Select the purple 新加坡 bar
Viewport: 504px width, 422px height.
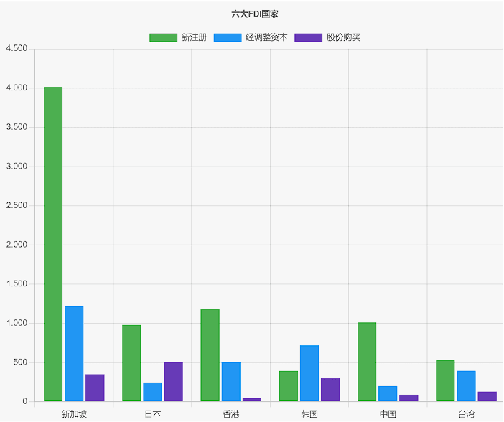(x=95, y=388)
